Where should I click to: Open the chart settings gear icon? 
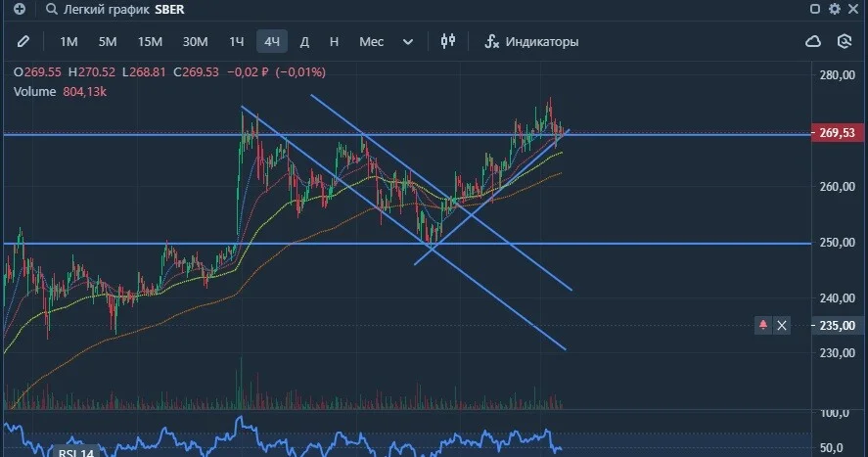click(x=834, y=9)
